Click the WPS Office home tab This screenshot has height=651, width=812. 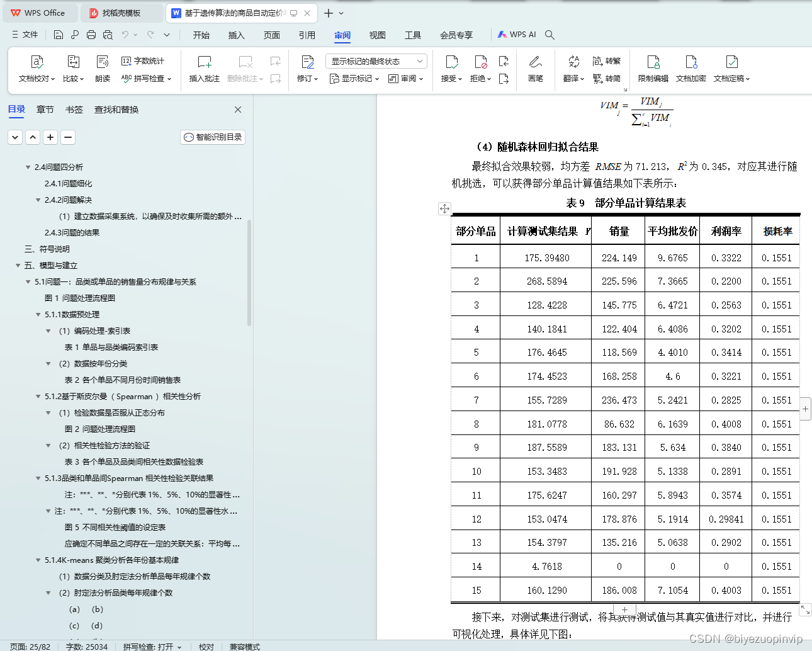coord(39,13)
